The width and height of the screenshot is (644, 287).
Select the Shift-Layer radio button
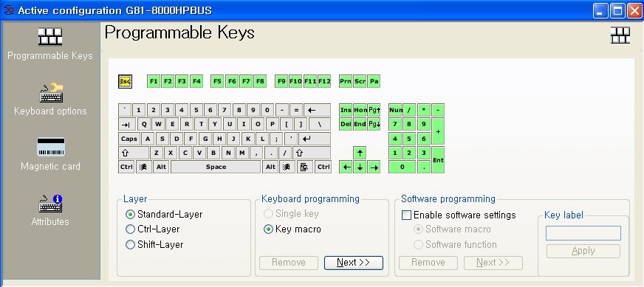pos(154,245)
